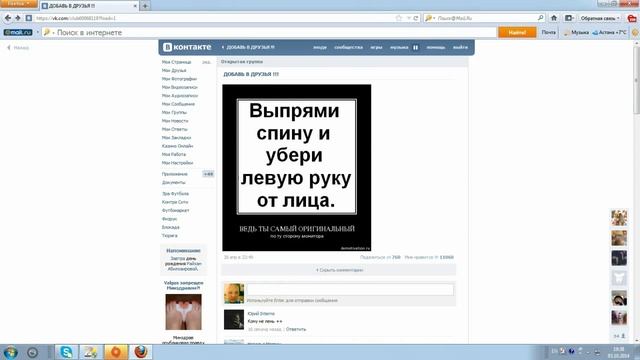Viewport: 640px width, 360px height.
Task: Close the ДОБАВЬ В ДРУЗЬЯ tab
Action: tap(135, 6)
